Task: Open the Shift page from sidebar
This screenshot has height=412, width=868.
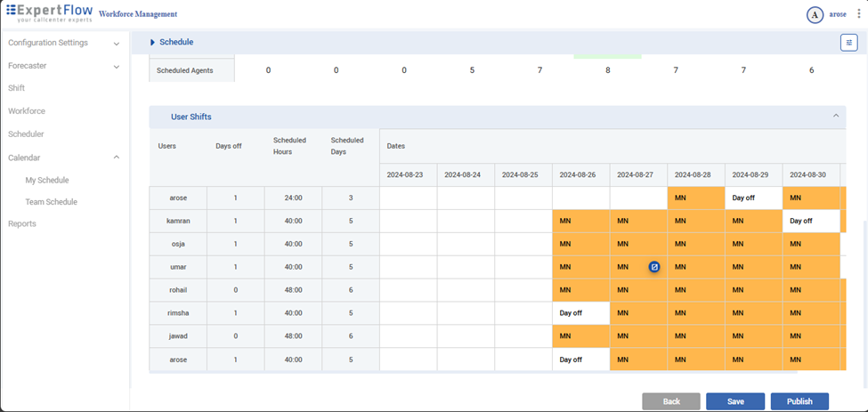Action: [17, 88]
